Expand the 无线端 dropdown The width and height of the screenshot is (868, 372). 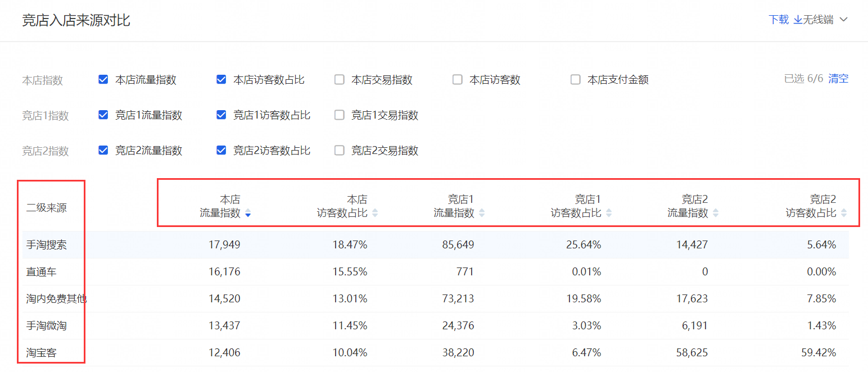825,20
